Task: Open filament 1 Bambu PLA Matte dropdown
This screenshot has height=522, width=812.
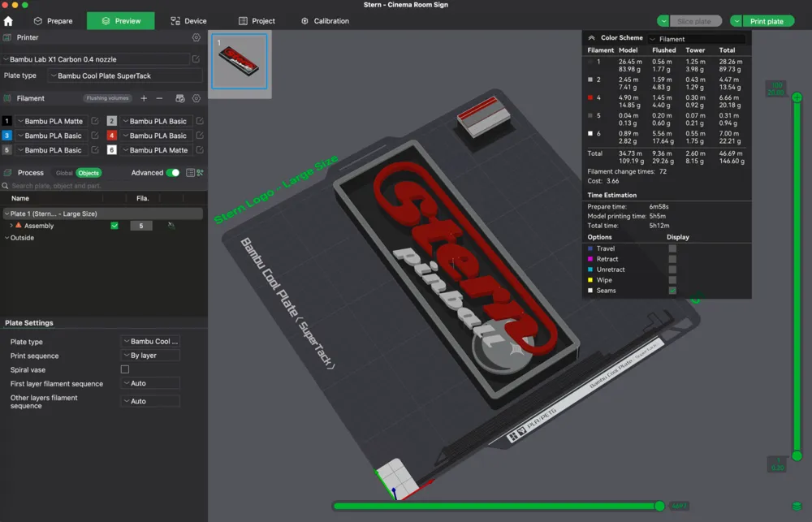Action: [51, 121]
